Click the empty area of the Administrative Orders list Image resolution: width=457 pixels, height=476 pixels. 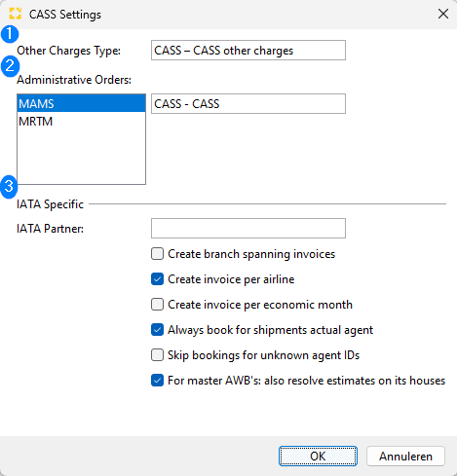81,157
